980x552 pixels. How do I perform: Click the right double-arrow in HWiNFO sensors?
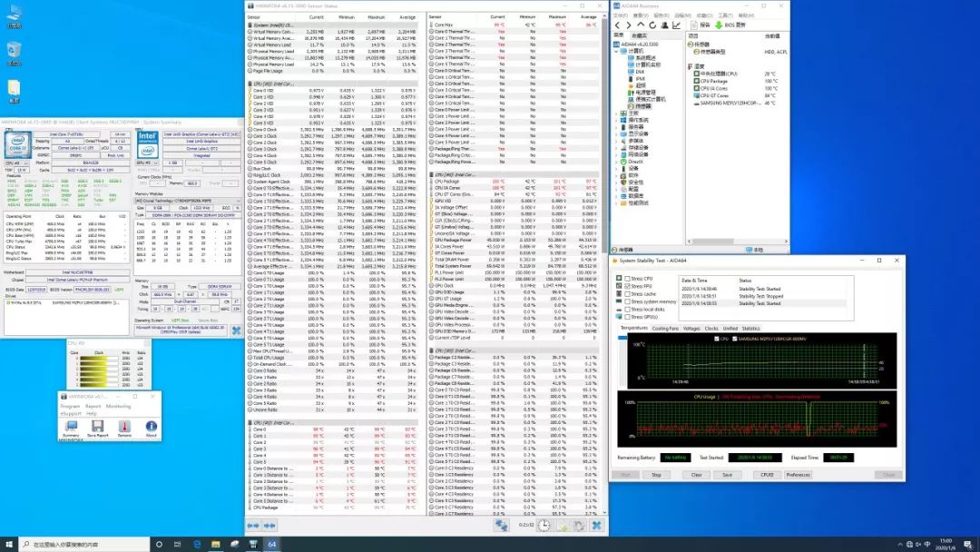click(x=269, y=526)
